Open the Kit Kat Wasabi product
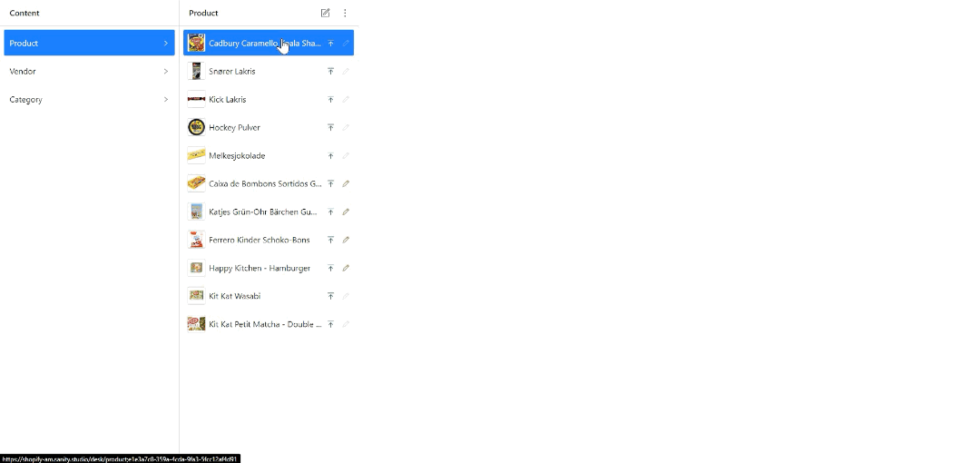This screenshot has width=980, height=463. pyautogui.click(x=269, y=296)
